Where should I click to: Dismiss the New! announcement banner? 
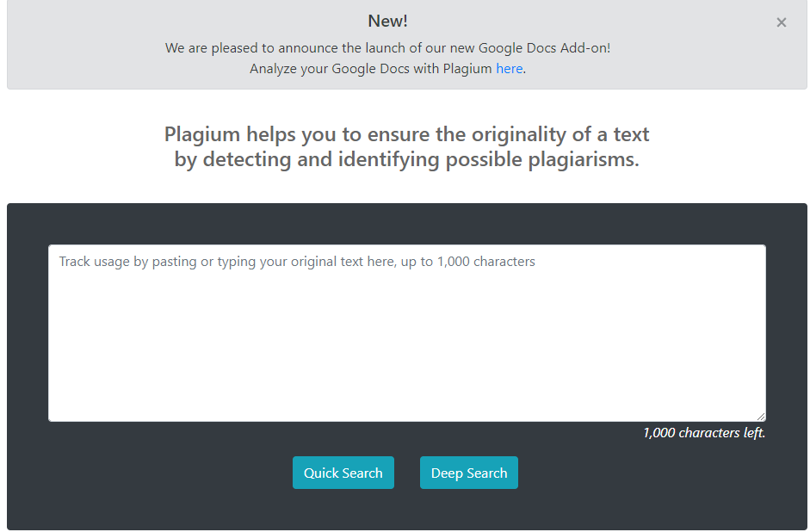pos(781,22)
